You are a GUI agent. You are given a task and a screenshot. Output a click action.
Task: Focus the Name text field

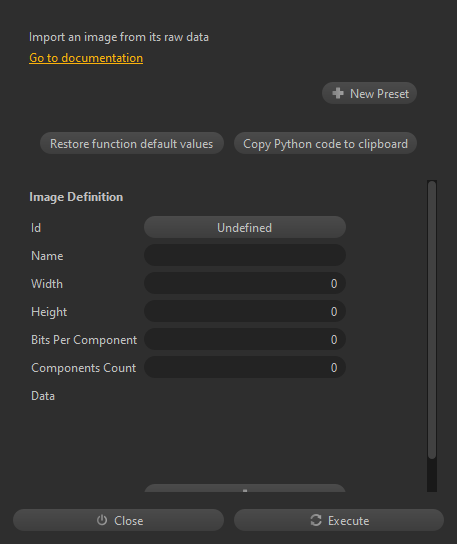click(245, 255)
